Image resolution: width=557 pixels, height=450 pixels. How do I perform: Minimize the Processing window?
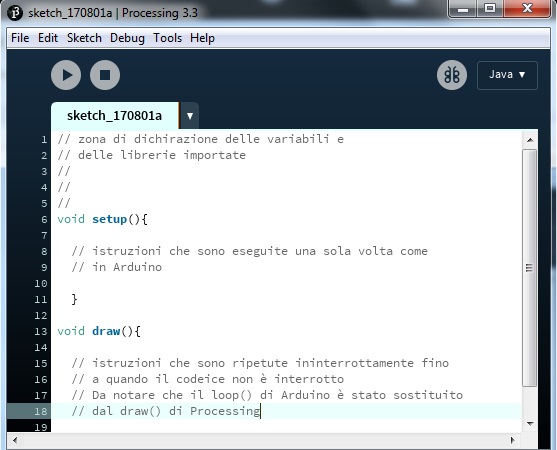click(x=463, y=9)
